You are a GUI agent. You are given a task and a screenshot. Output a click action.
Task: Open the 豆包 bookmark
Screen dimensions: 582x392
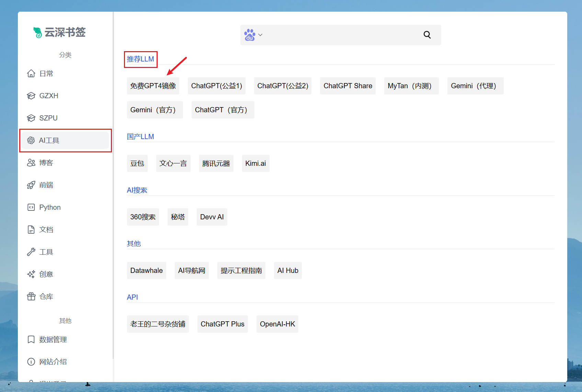coord(137,163)
